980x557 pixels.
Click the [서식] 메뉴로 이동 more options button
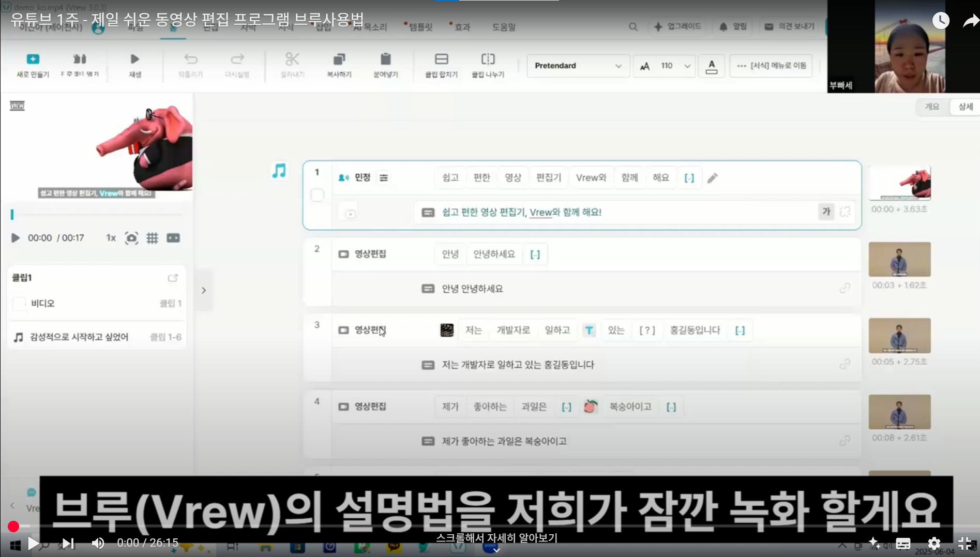pos(771,66)
